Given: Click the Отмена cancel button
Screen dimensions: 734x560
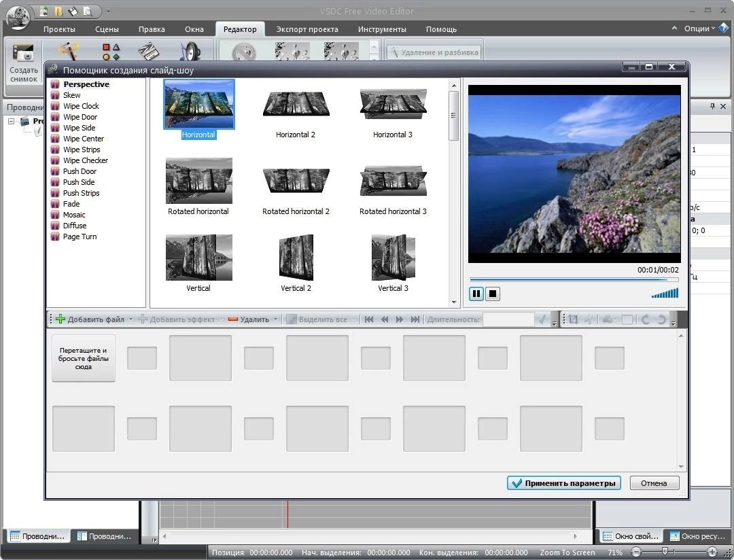Looking at the screenshot, I should pos(654,483).
